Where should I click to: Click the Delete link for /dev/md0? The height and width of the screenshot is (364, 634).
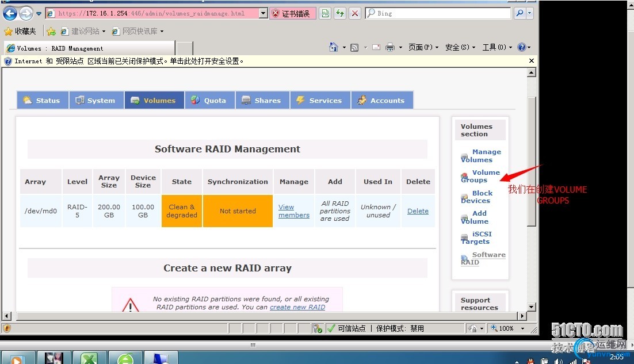tap(418, 211)
